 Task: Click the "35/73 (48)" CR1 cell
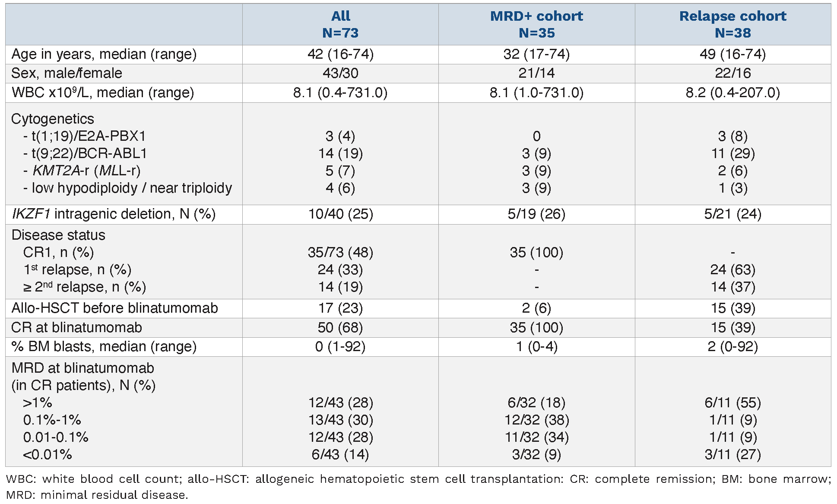pos(340,252)
